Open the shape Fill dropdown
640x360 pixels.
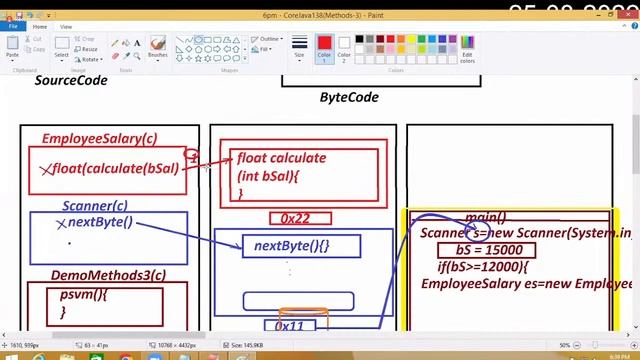(x=262, y=49)
